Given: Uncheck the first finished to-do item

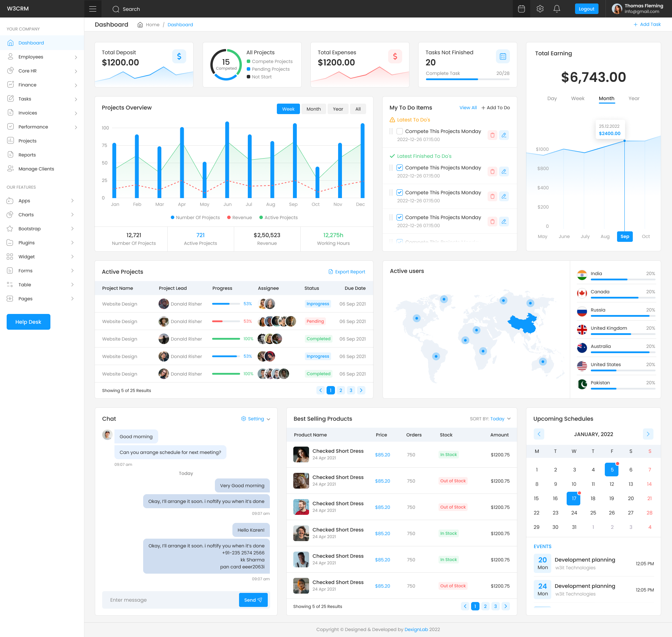Looking at the screenshot, I should 399,167.
